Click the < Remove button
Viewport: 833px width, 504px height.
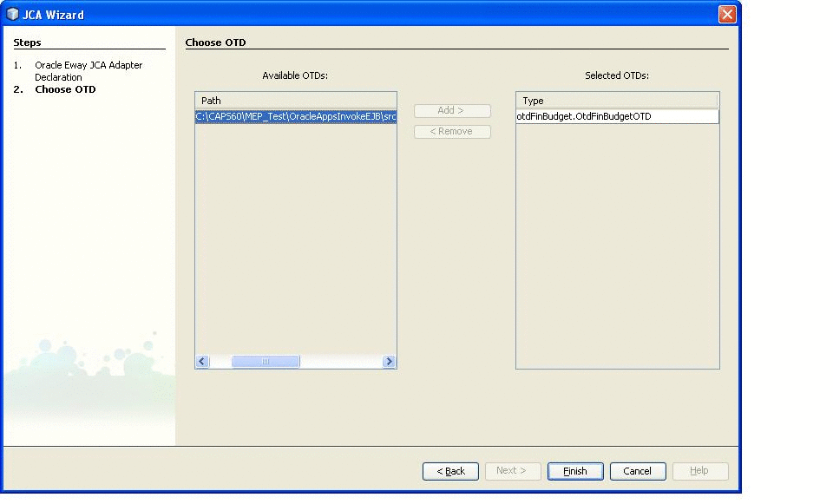point(452,131)
